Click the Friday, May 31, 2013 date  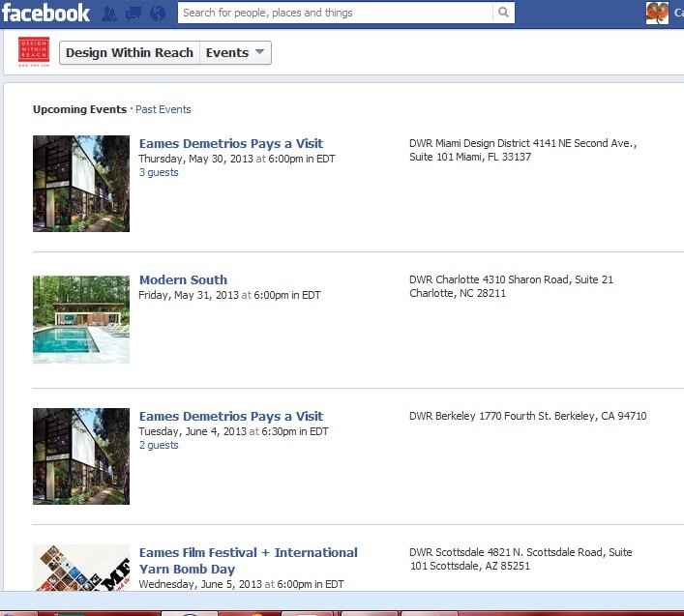[x=189, y=295]
